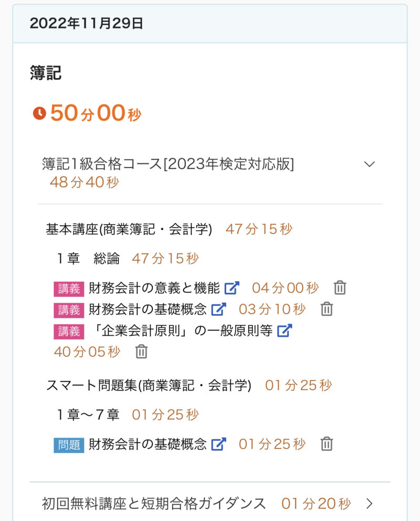Image resolution: width=420 pixels, height=521 pixels.
Task: Delete the 03分10秒 lecture record
Action: tap(327, 309)
